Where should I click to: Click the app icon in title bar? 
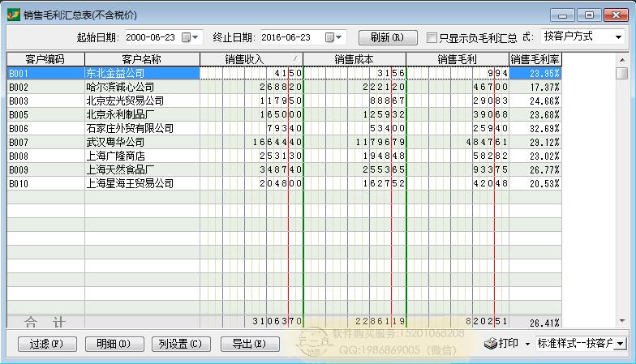pyautogui.click(x=13, y=14)
